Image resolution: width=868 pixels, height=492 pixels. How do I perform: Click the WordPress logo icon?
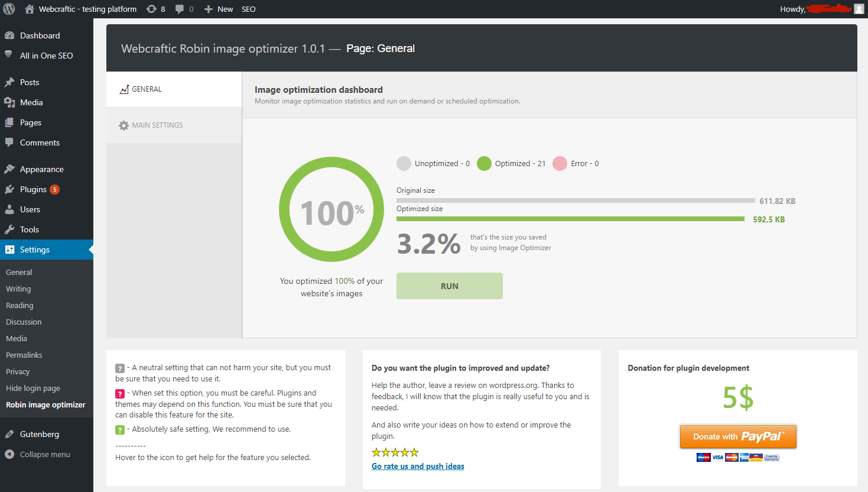[x=9, y=9]
